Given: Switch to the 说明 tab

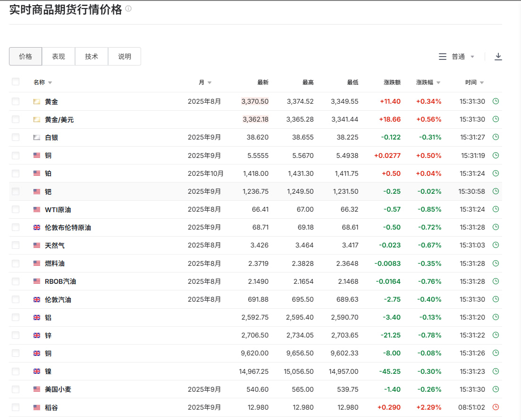Looking at the screenshot, I should (x=125, y=57).
